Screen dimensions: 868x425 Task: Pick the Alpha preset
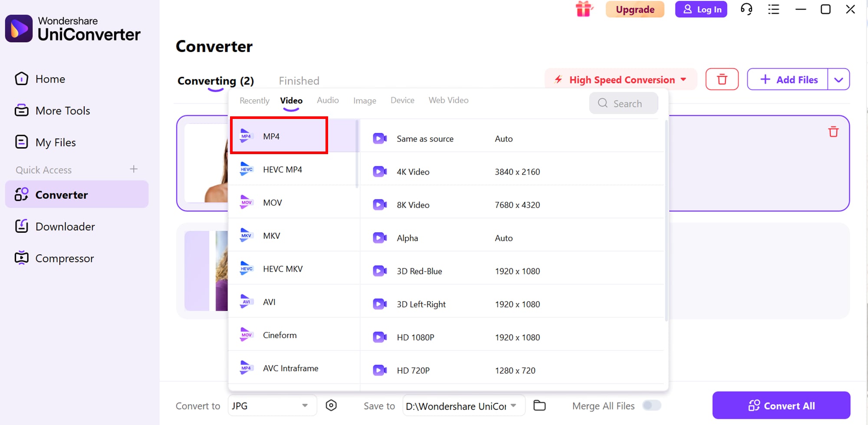[513, 238]
